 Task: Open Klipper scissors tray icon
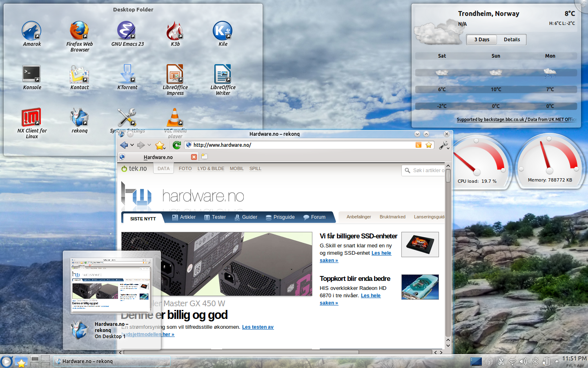(501, 362)
